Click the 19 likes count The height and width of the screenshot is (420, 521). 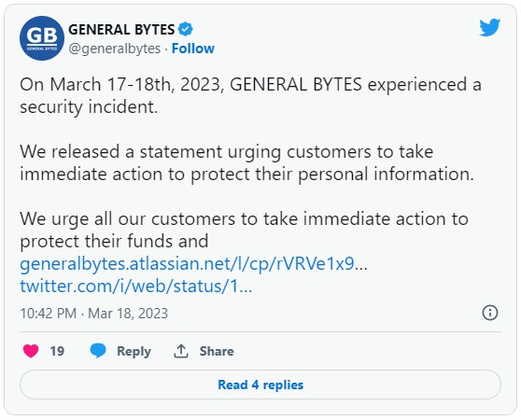click(57, 351)
